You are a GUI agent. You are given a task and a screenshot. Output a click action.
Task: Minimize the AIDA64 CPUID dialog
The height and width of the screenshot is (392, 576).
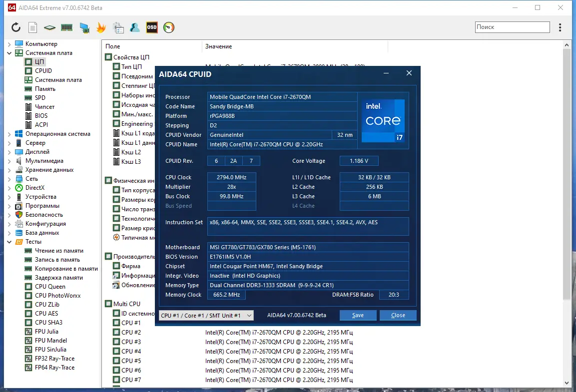click(x=386, y=73)
